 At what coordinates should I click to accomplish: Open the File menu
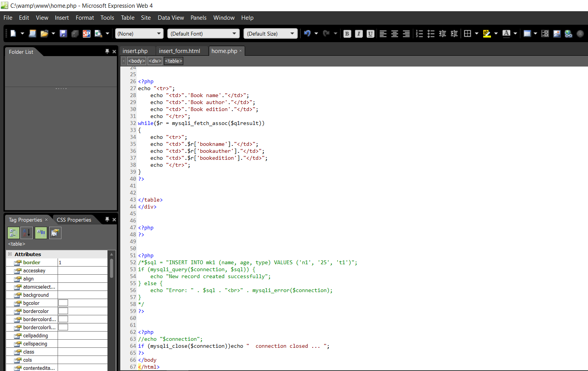tap(8, 18)
